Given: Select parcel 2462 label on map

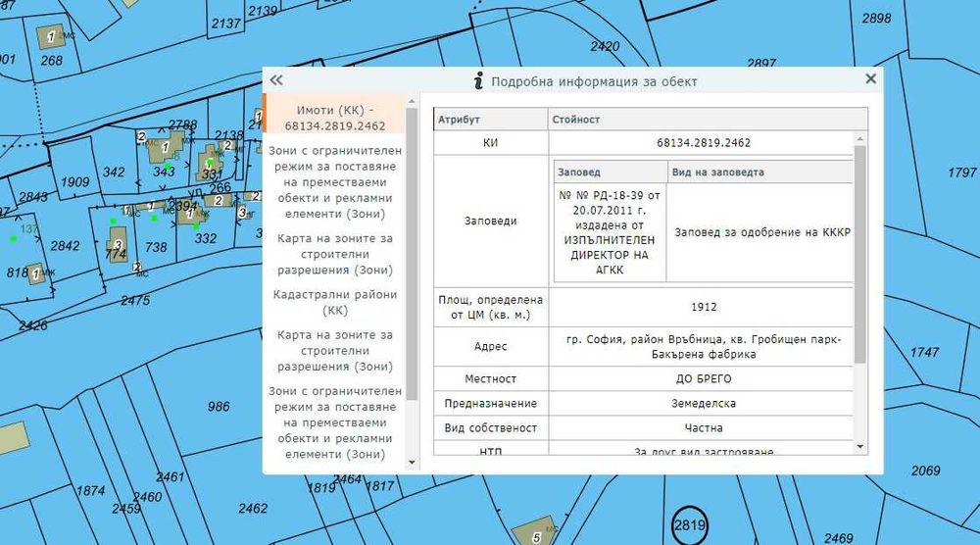Looking at the screenshot, I should point(253,509).
